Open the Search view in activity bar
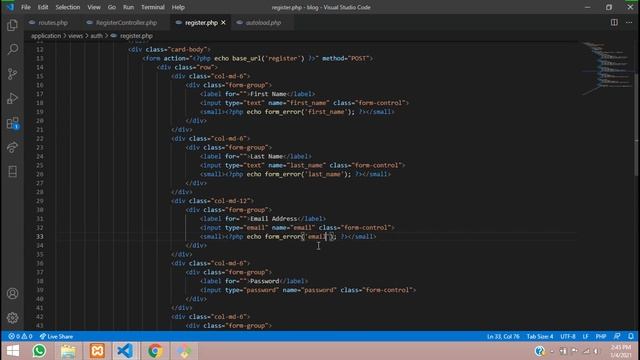This screenshot has height=360, width=640. point(12,49)
